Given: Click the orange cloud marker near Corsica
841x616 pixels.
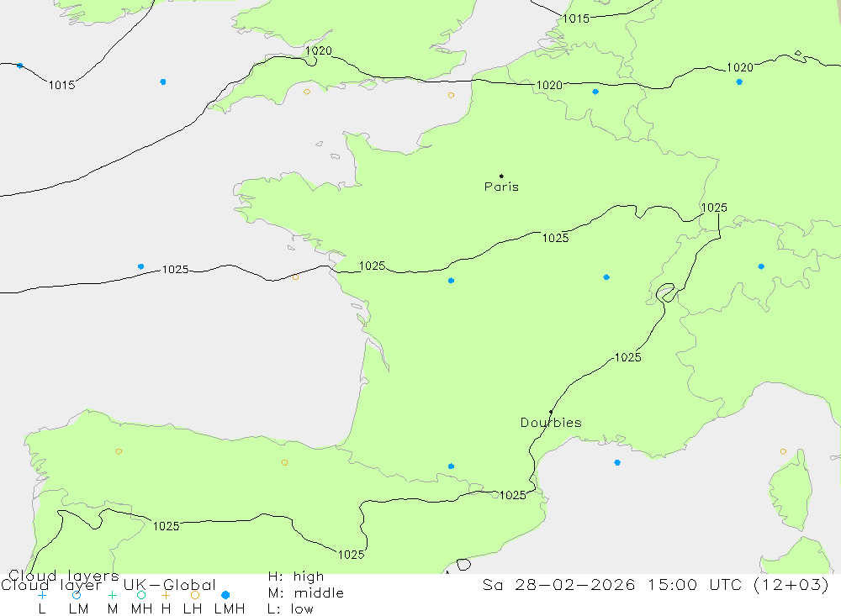Looking at the screenshot, I should click(783, 452).
